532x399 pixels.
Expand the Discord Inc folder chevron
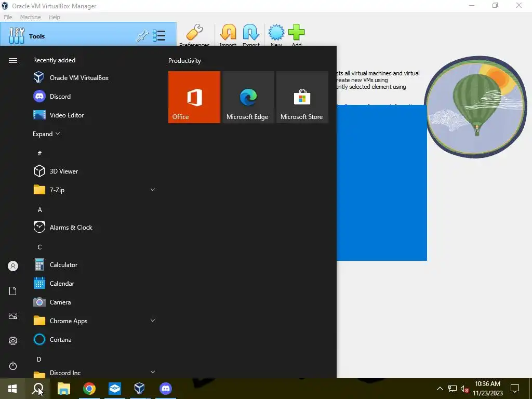click(x=153, y=372)
